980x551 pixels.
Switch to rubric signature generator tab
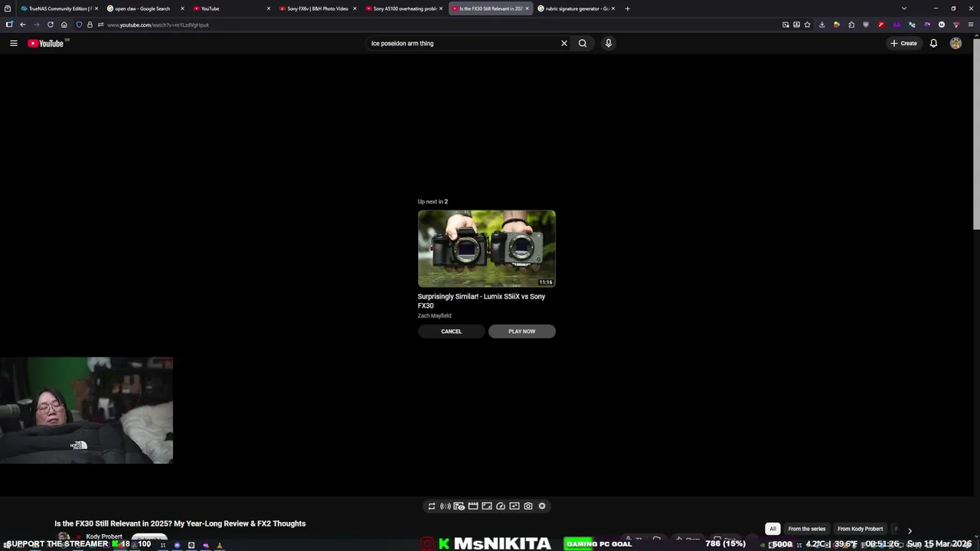click(x=576, y=8)
